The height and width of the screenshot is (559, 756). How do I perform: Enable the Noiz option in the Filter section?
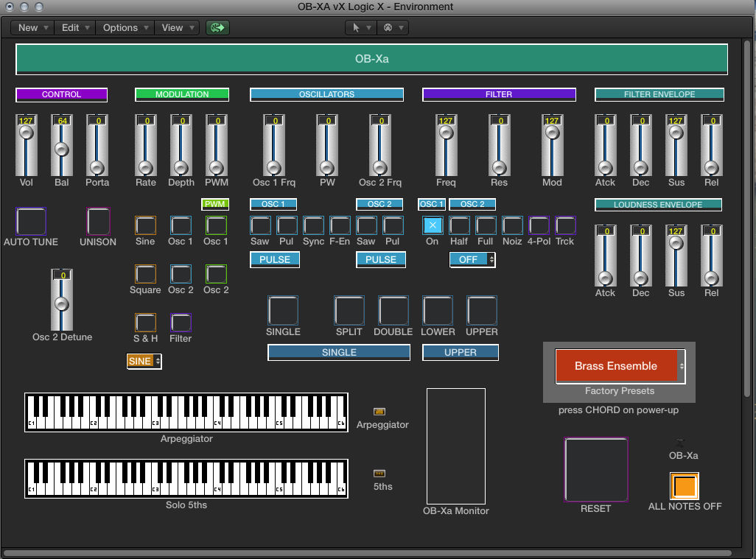(x=512, y=227)
